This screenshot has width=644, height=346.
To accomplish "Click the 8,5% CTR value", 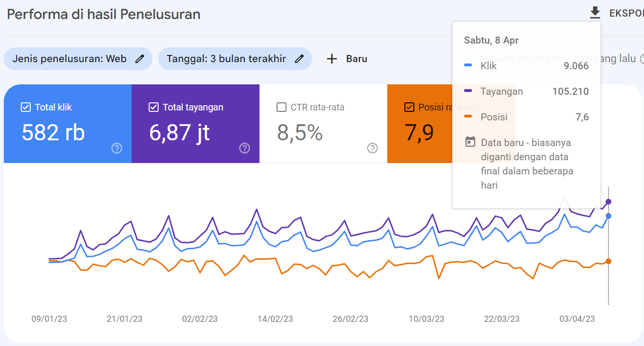I will (300, 133).
